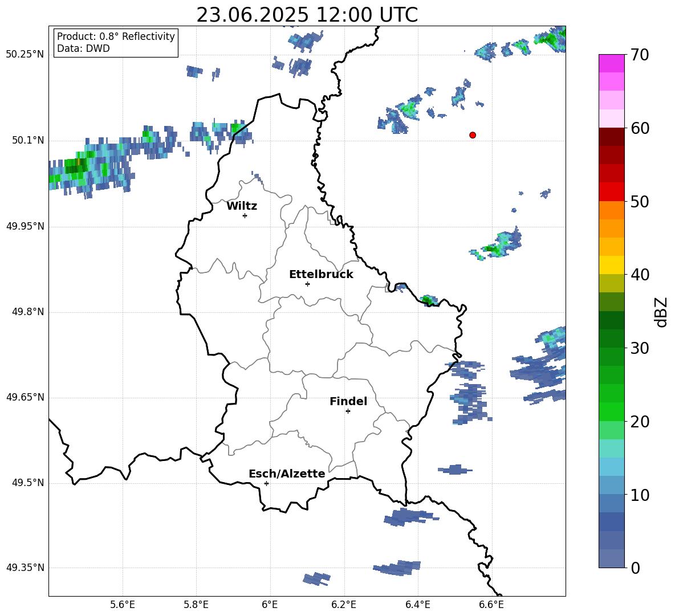
Task: Click the Findel label text
Action: (x=348, y=401)
